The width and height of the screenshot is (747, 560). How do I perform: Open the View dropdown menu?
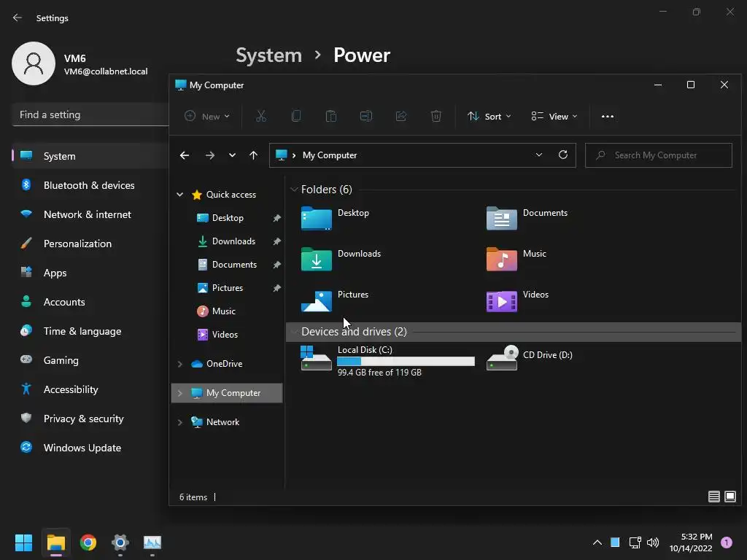pyautogui.click(x=554, y=116)
